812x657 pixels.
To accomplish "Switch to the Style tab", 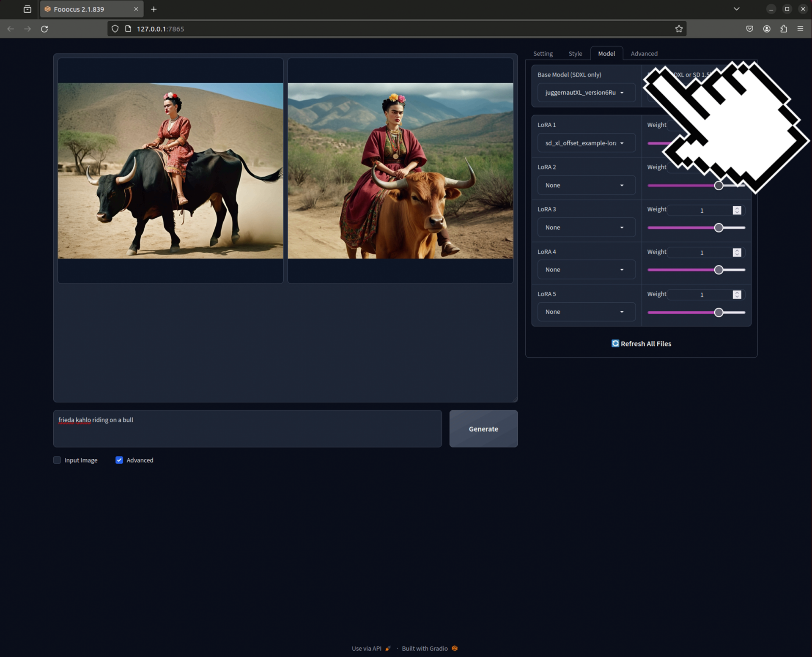I will pos(575,54).
